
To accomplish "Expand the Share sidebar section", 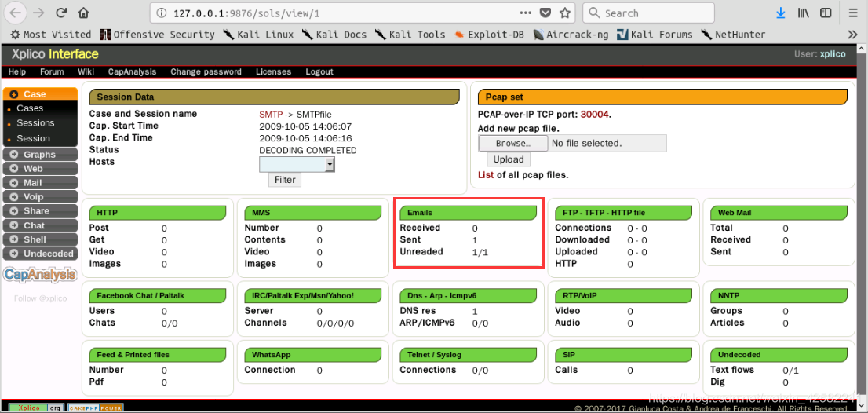I will pyautogui.click(x=40, y=211).
